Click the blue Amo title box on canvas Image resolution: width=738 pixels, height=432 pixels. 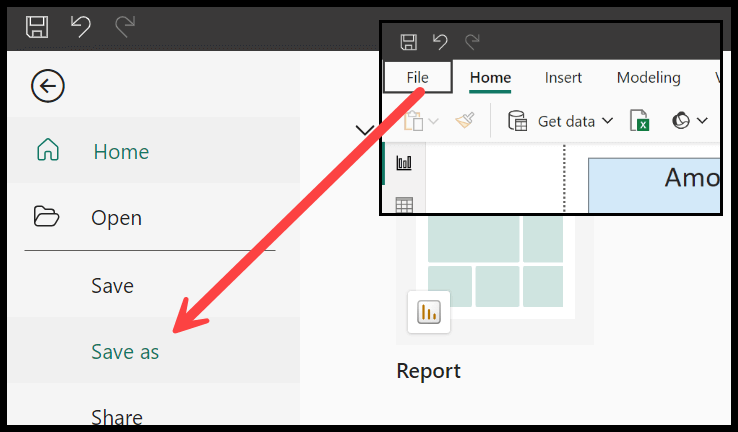tap(654, 185)
